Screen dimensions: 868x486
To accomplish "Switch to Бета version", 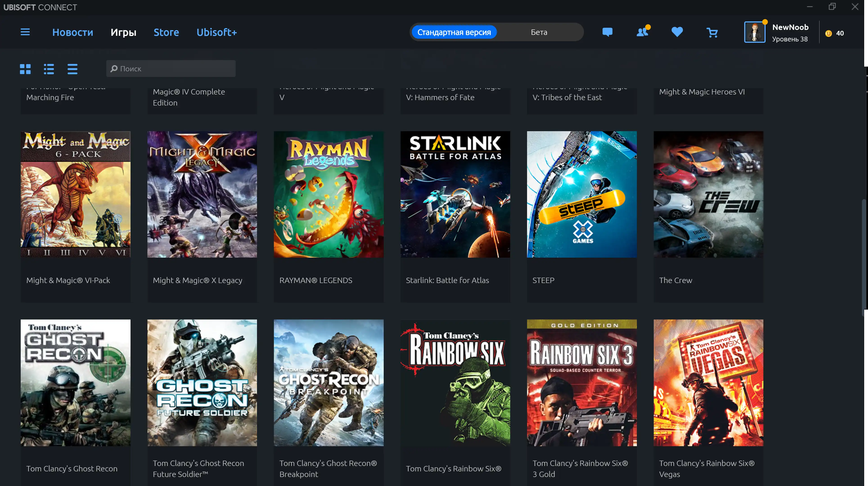I will (x=539, y=32).
